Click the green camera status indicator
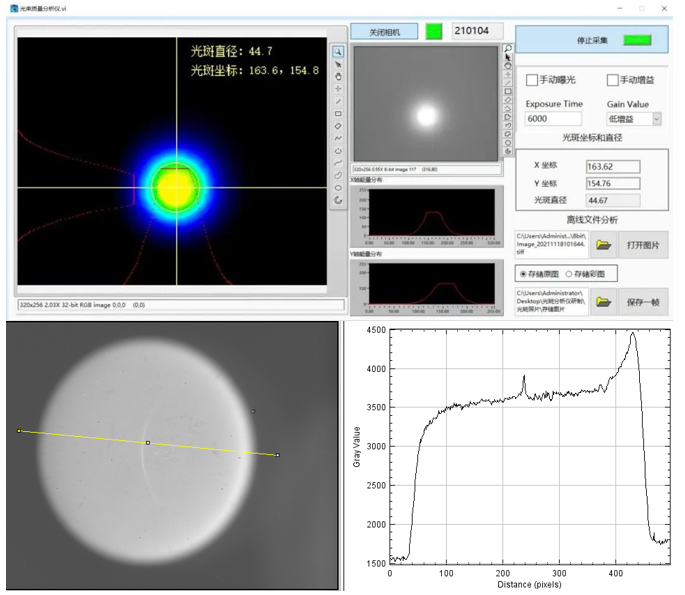 click(x=434, y=31)
